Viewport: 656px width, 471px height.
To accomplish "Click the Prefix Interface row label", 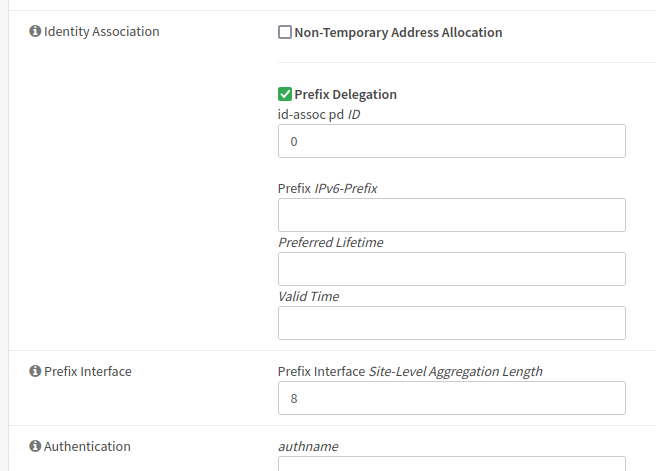I will (87, 372).
